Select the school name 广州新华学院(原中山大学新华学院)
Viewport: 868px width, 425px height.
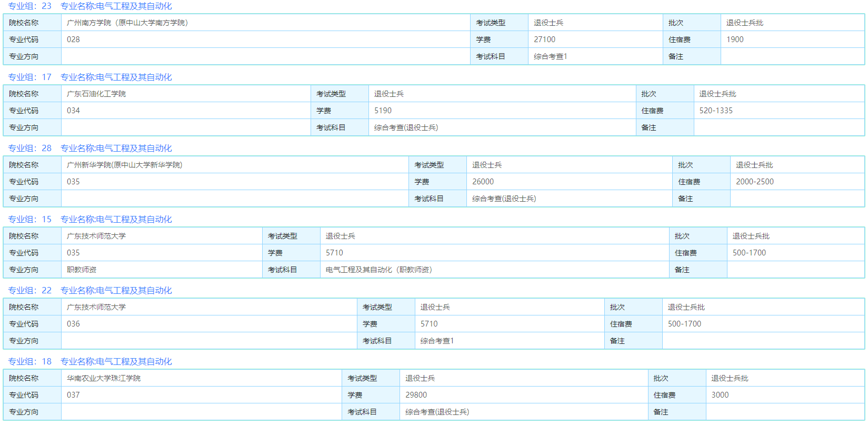pyautogui.click(x=125, y=165)
